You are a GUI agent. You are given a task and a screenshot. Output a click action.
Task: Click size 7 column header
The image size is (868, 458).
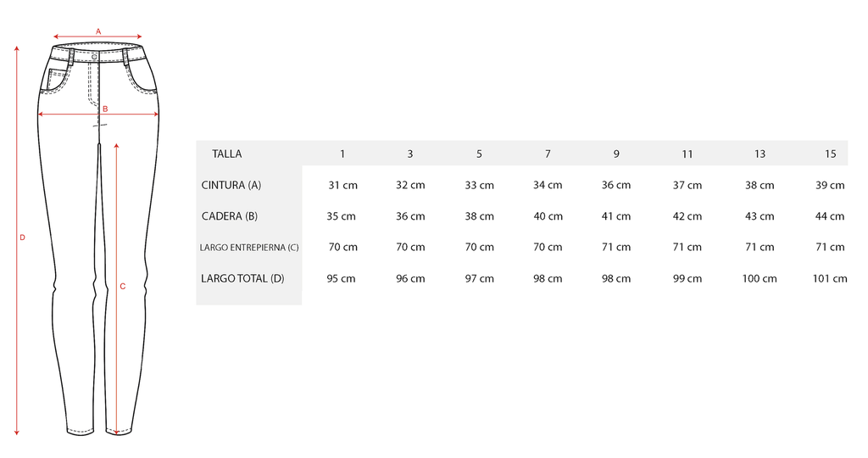(x=548, y=154)
